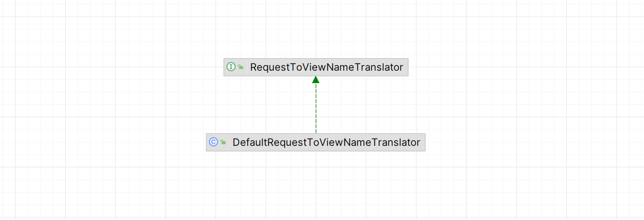This screenshot has height=220, width=644.
Task: Click the visibility lock icon on RequestToViewNameTranslator
Action: click(x=241, y=67)
